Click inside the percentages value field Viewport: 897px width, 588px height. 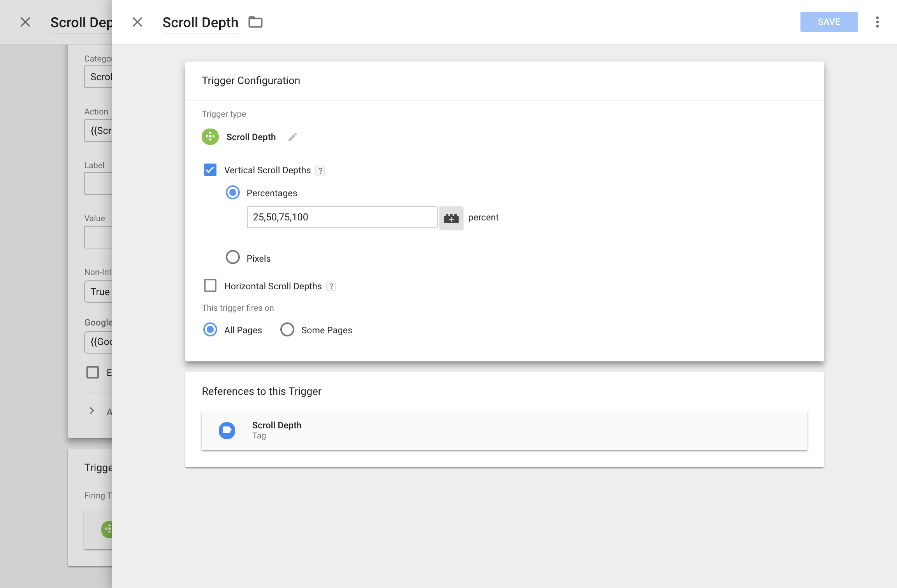point(341,217)
